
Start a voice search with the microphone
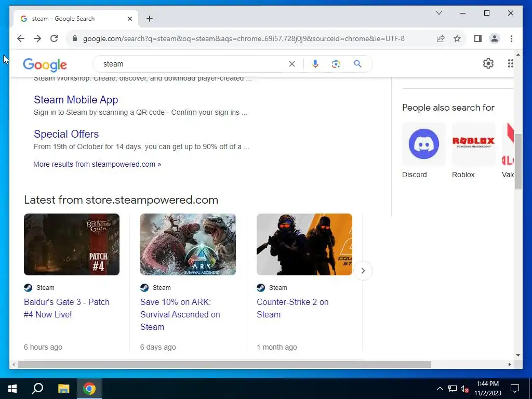[315, 64]
